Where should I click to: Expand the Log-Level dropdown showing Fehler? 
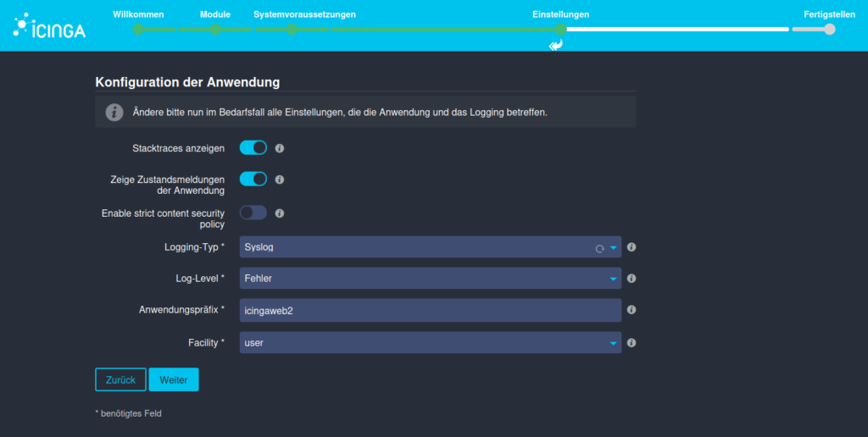click(431, 279)
